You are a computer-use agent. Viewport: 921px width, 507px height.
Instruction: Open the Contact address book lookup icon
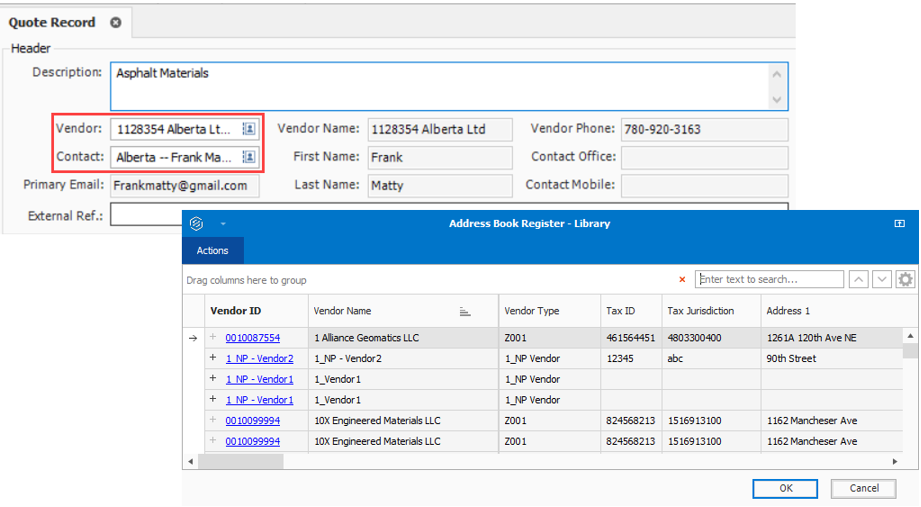pos(249,157)
